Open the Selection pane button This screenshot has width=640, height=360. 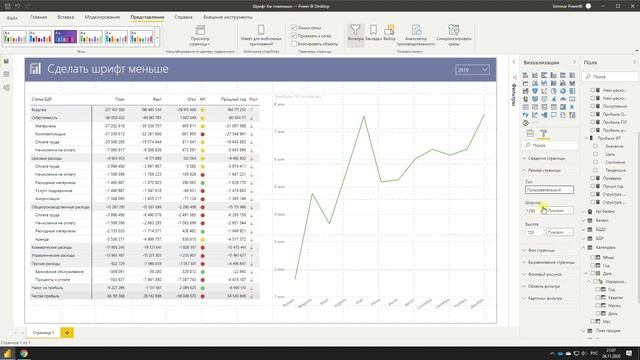click(x=389, y=33)
